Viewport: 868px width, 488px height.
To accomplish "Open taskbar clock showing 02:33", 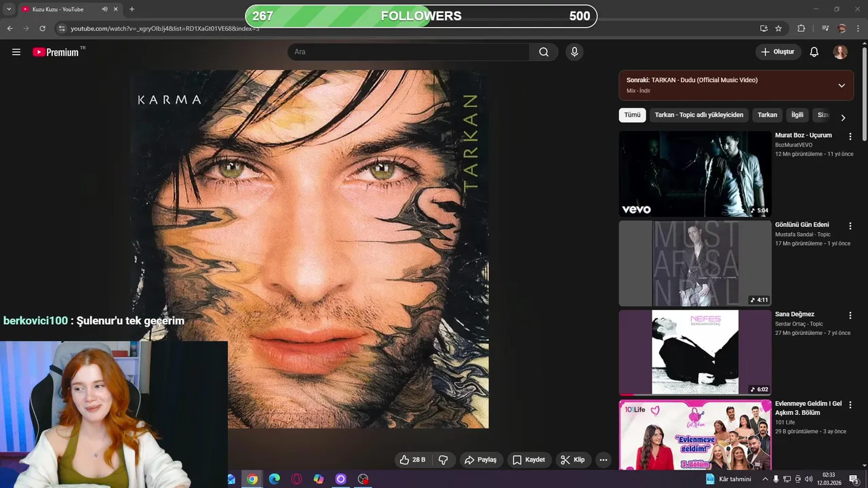I will click(x=829, y=479).
